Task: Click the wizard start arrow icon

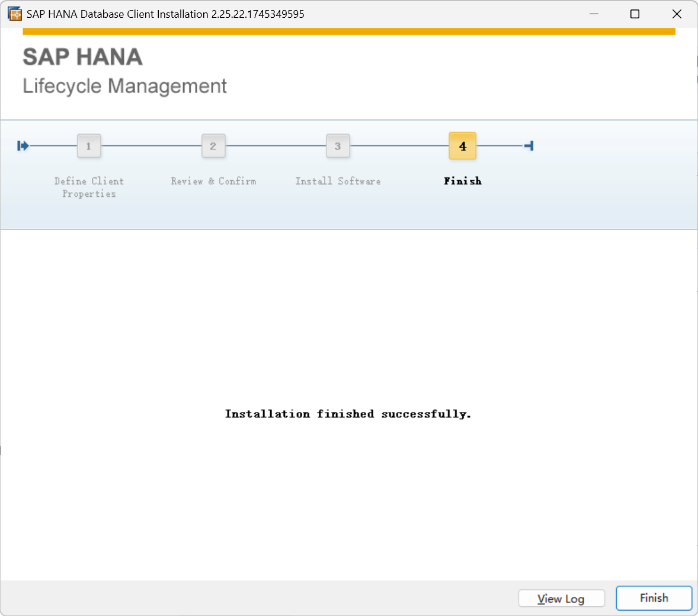Action: (x=23, y=146)
